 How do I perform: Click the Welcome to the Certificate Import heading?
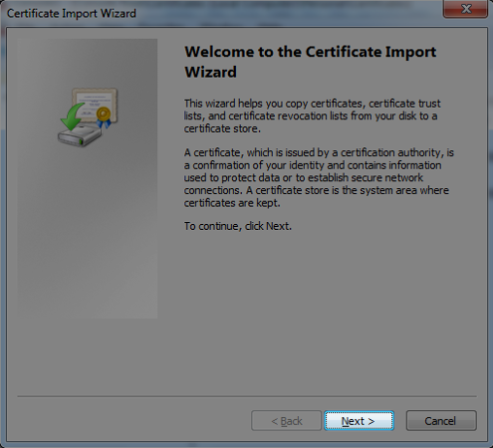click(x=311, y=52)
